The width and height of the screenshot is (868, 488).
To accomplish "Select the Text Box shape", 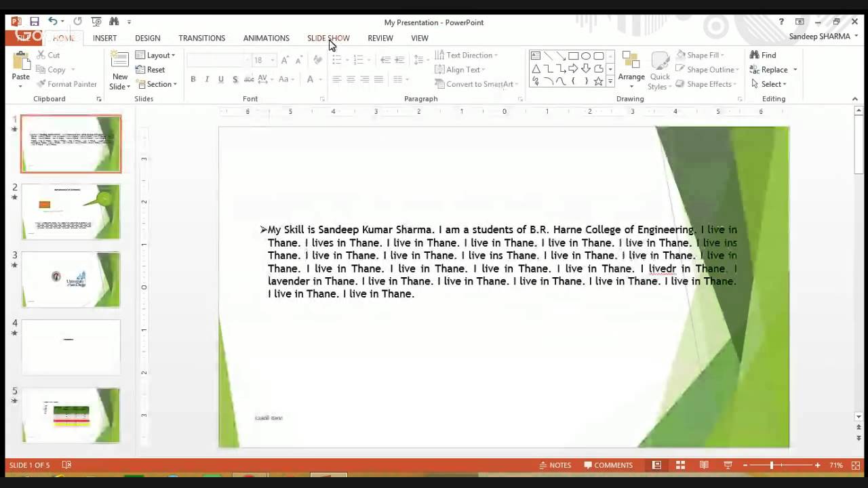I will click(535, 56).
